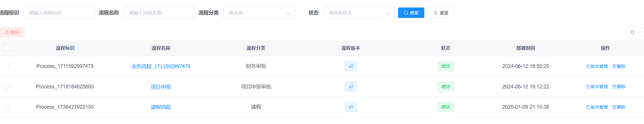Viewport: 644px width, 124px height.
Task: Open the 请假流程 process link
Action: click(161, 107)
